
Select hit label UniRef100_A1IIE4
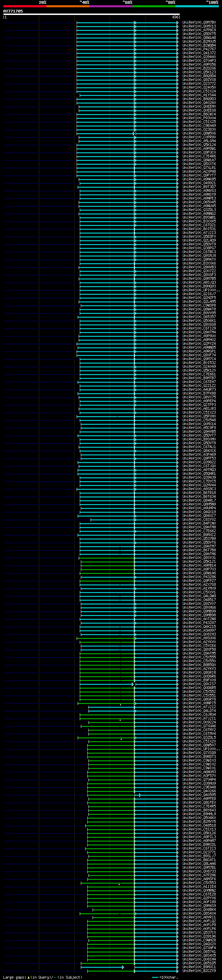(x=199, y=887)
